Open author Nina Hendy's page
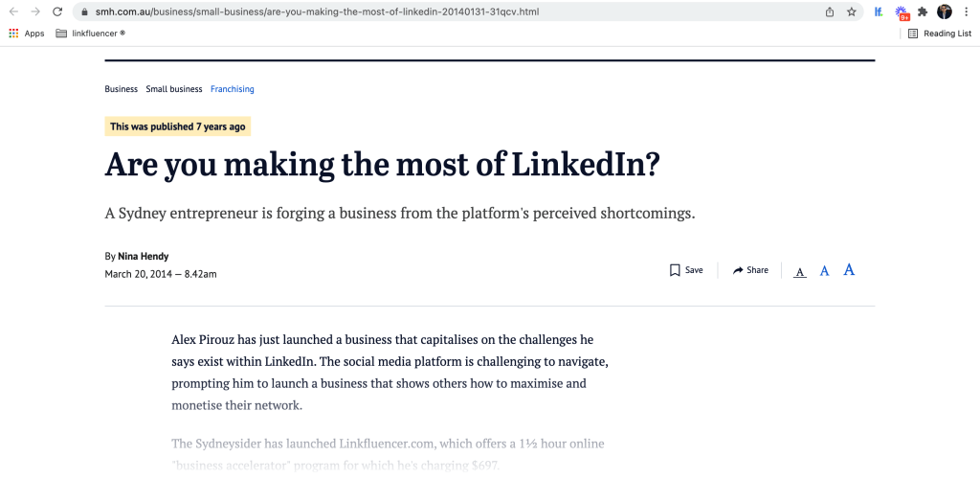Screen dimensions: 980x479 144,257
